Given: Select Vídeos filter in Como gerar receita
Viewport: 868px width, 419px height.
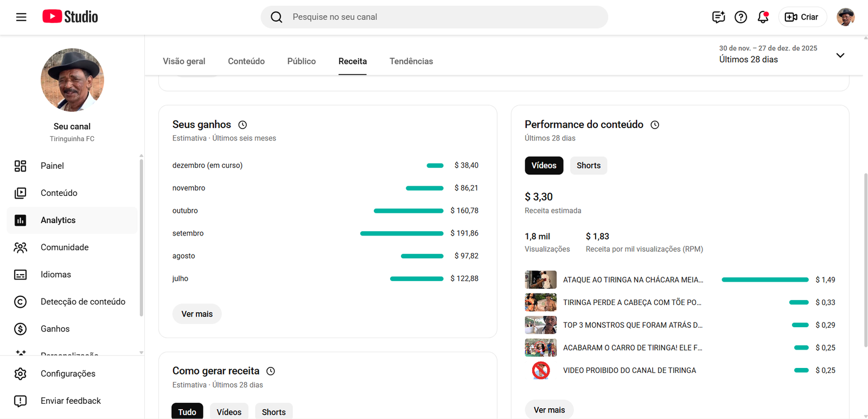Looking at the screenshot, I should coord(229,411).
